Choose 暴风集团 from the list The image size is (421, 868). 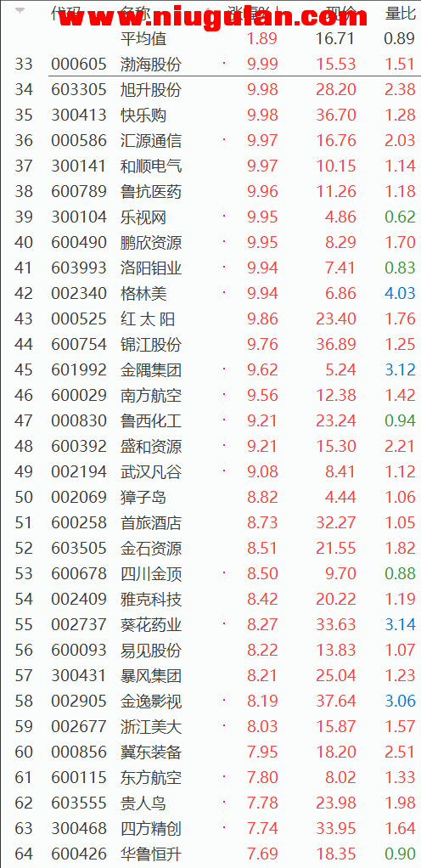151,675
